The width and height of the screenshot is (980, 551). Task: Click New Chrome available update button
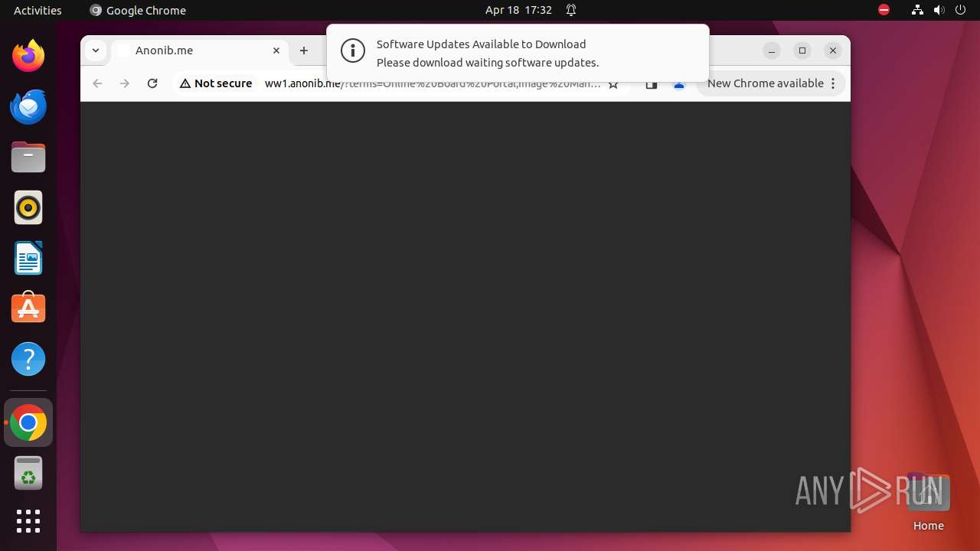(772, 83)
